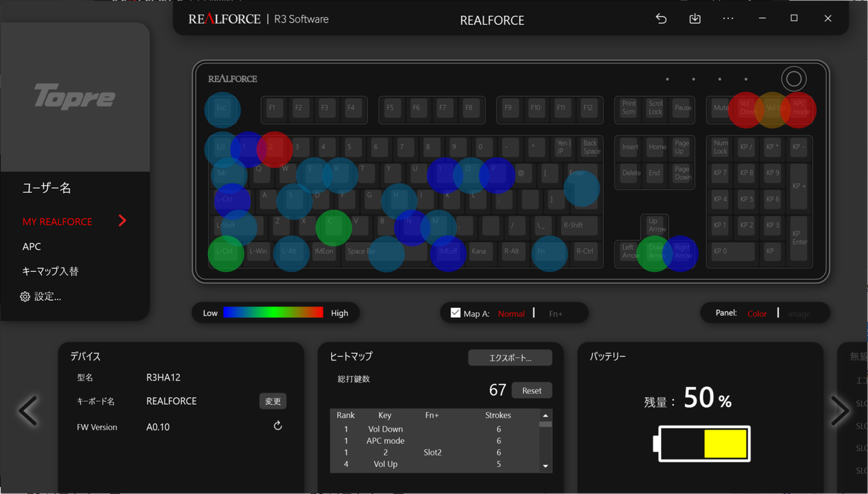The width and height of the screenshot is (868, 494).
Task: Click the APC mode key
Action: click(800, 108)
